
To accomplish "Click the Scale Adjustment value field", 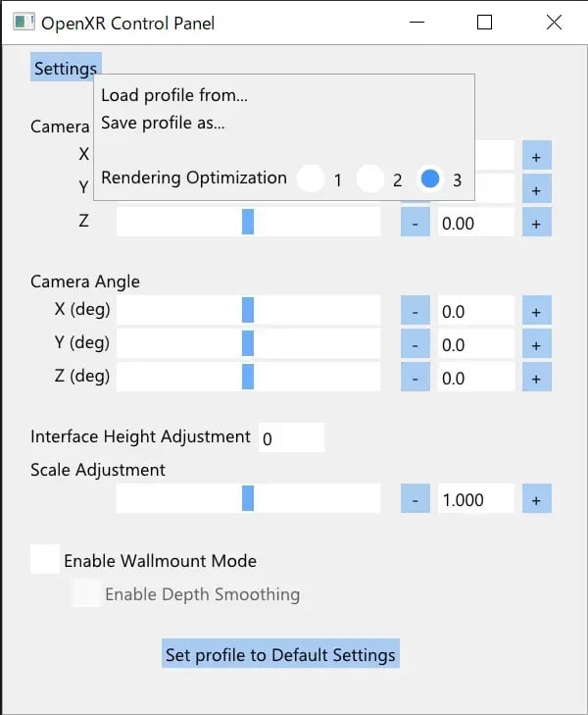I will pyautogui.click(x=475, y=499).
